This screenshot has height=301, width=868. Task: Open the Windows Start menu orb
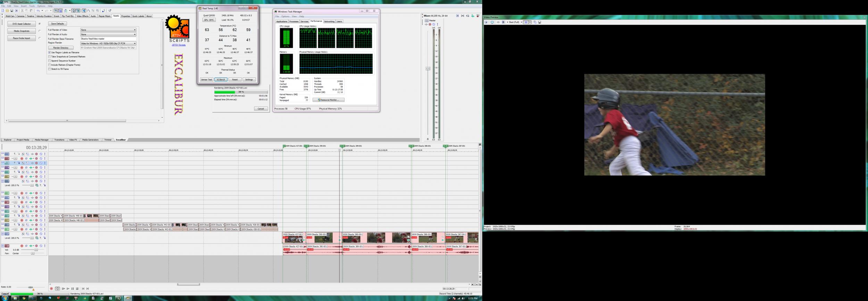[x=5, y=298]
